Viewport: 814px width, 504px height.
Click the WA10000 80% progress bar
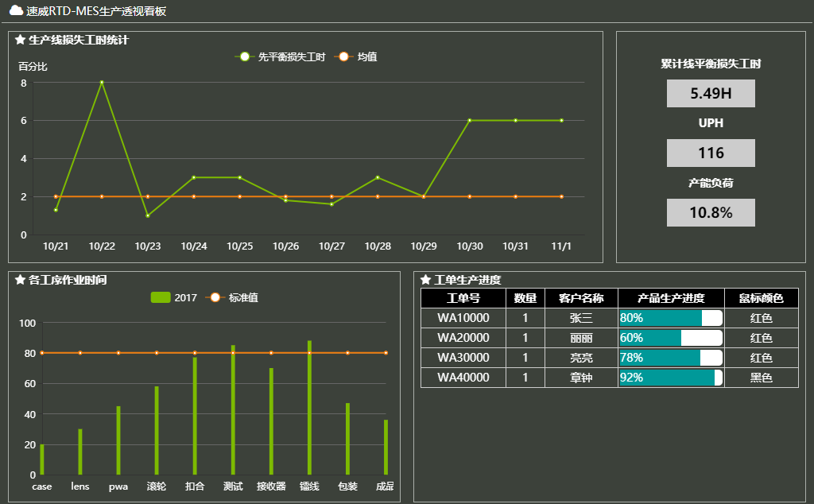click(x=670, y=318)
